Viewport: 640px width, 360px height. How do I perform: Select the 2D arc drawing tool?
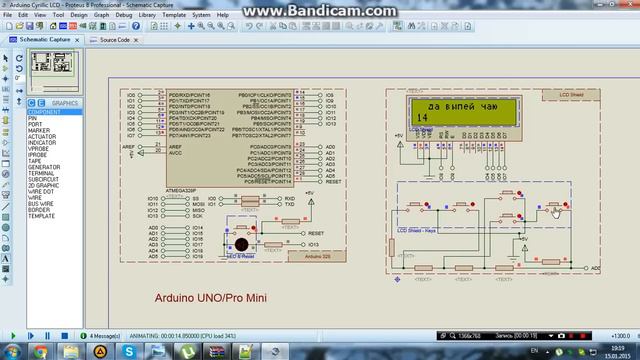pos(5,238)
